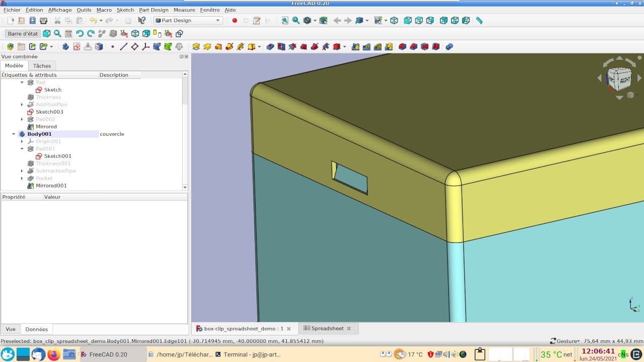
Task: Click the Create group folder icon
Action: [x=21, y=47]
